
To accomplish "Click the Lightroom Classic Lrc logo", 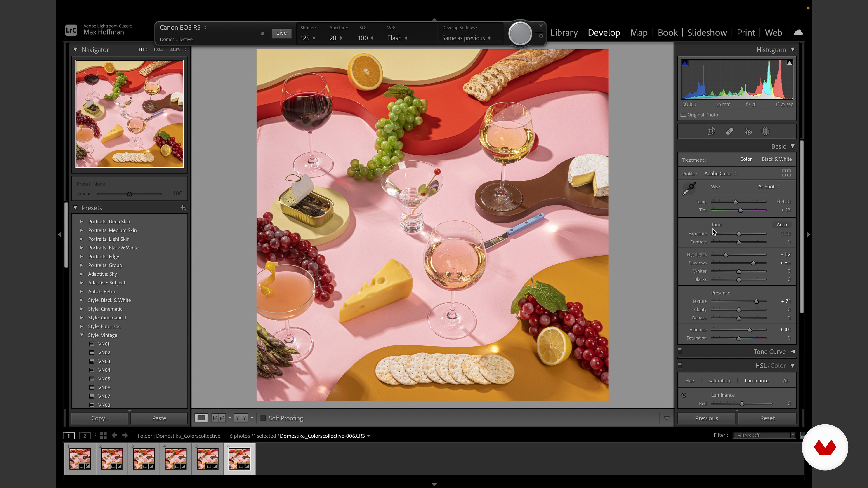I will (x=71, y=30).
